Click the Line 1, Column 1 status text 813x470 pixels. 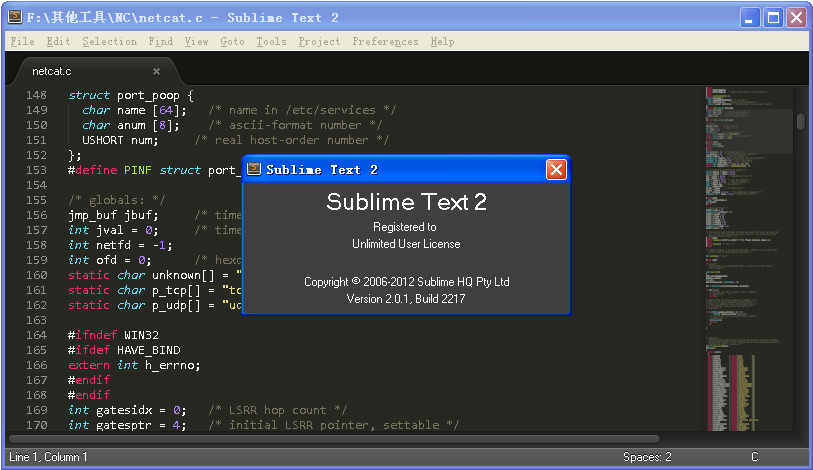pyautogui.click(x=48, y=457)
